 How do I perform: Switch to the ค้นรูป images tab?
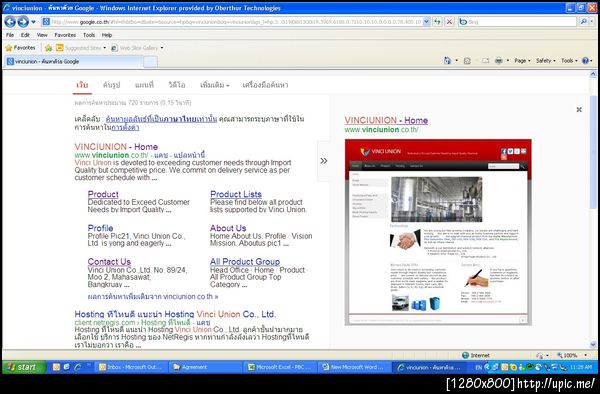coord(111,85)
